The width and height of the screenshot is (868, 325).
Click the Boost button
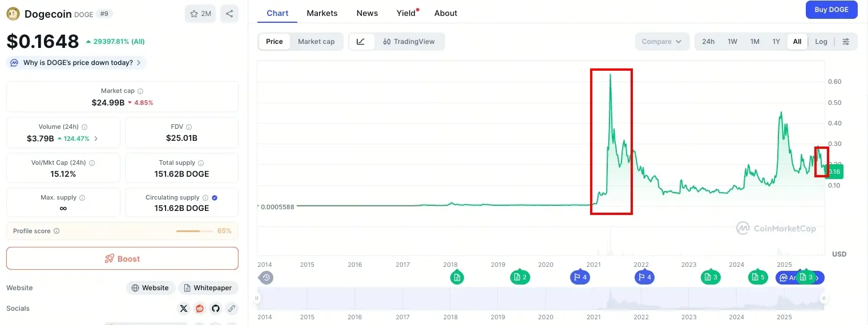pos(122,258)
